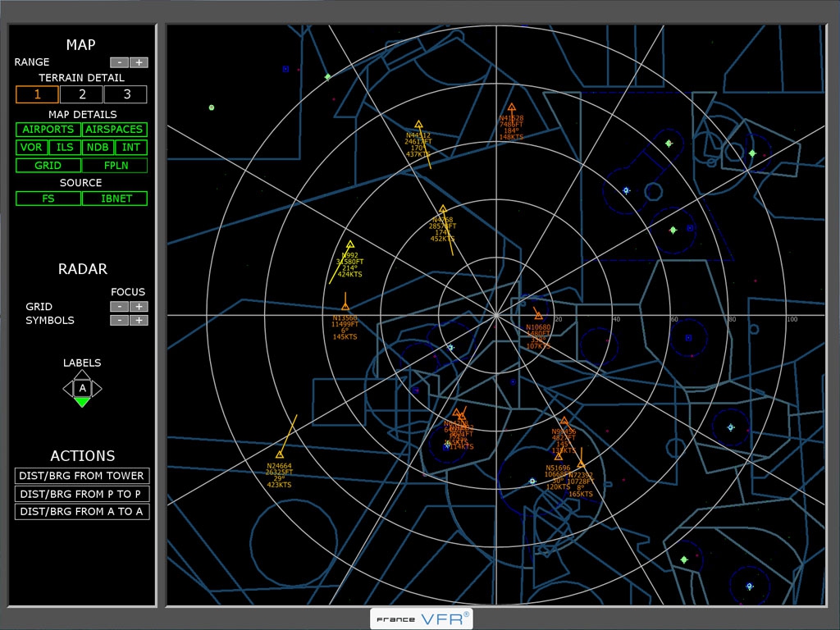Click N992 speed label 424KTS
The image size is (840, 630).
(x=349, y=274)
